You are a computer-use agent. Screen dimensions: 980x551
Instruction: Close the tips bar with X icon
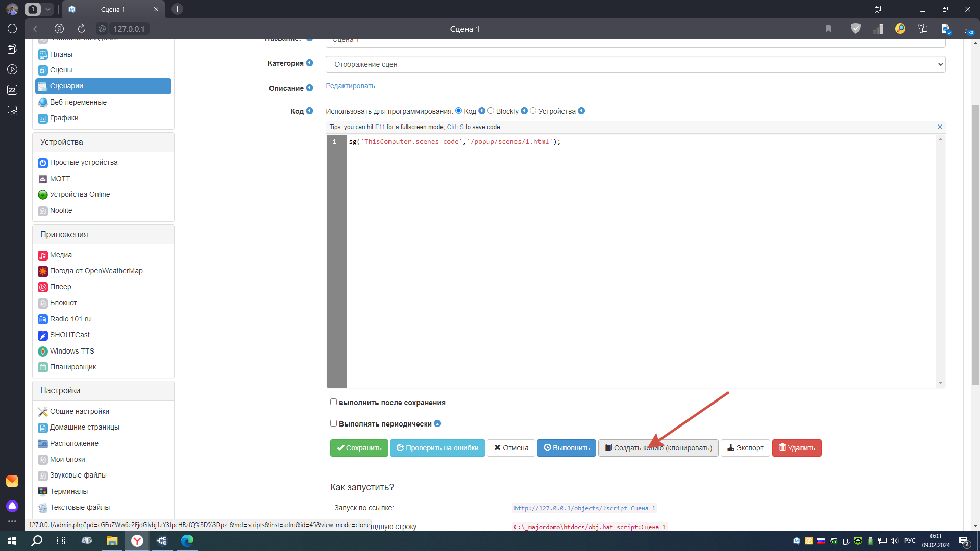click(x=940, y=127)
